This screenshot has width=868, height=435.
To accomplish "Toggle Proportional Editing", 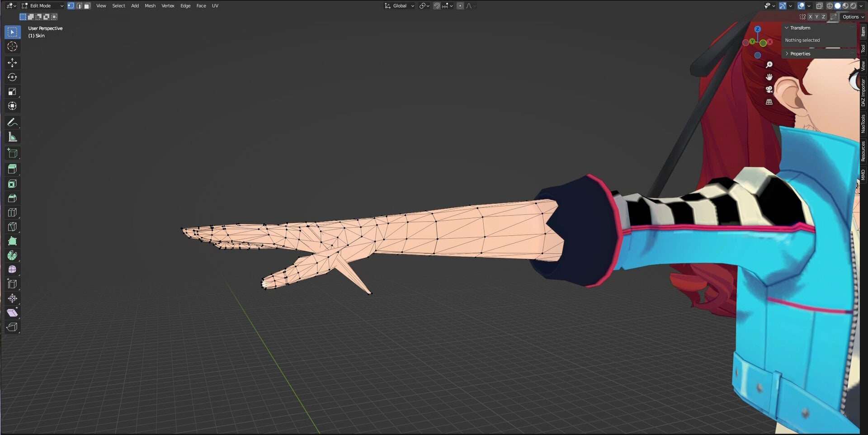I will pos(460,6).
